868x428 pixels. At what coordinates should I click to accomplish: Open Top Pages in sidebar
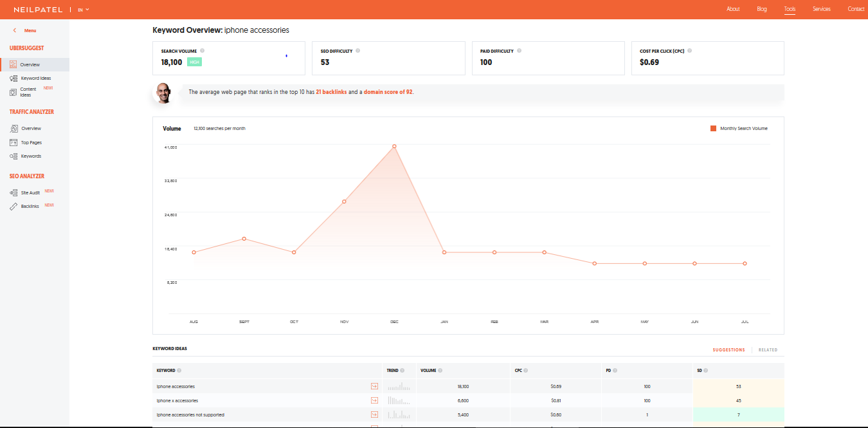pos(32,143)
